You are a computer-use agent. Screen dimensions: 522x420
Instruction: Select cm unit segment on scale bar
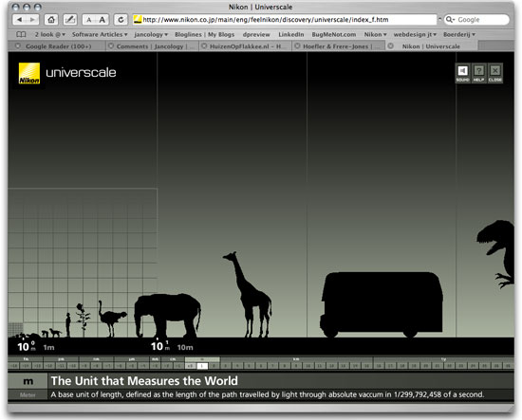173,359
